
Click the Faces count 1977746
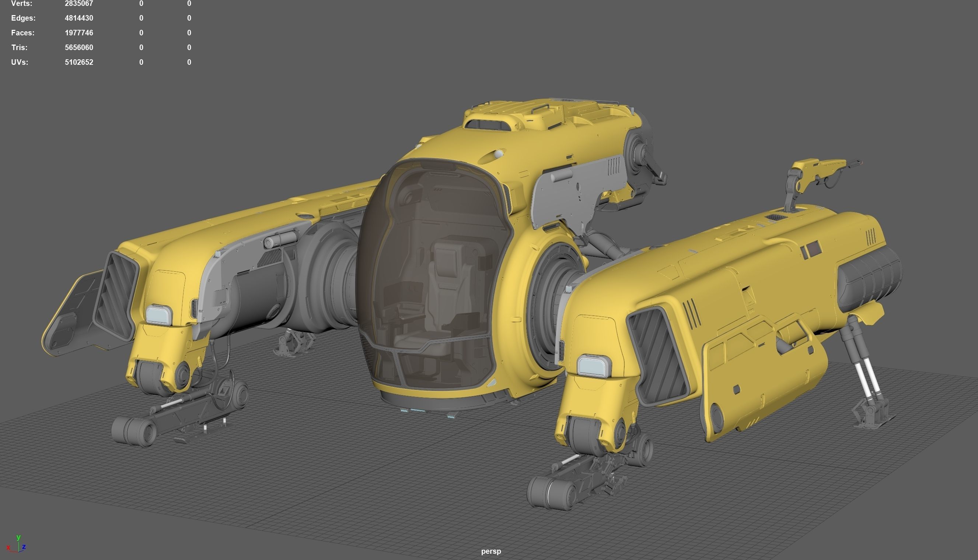[79, 33]
